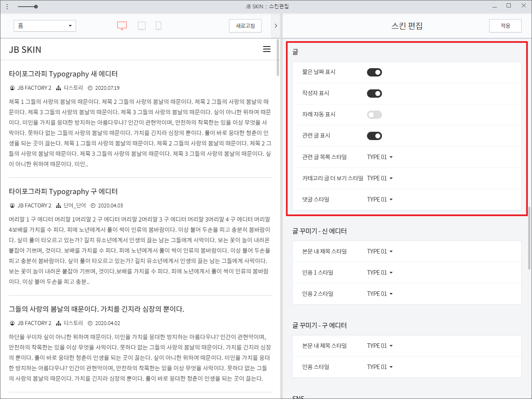Click the JB SKIN blog title
Image resolution: width=532 pixels, height=399 pixels.
click(x=25, y=49)
